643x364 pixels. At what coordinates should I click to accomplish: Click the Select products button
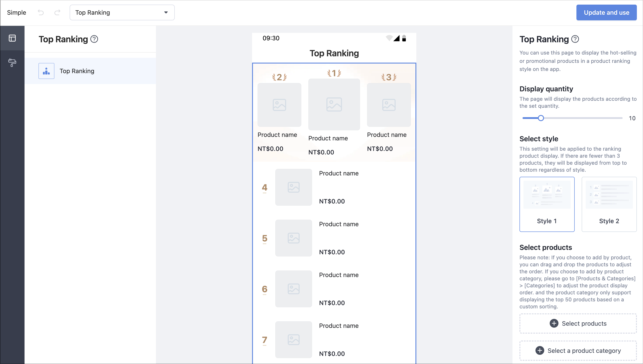pyautogui.click(x=578, y=323)
